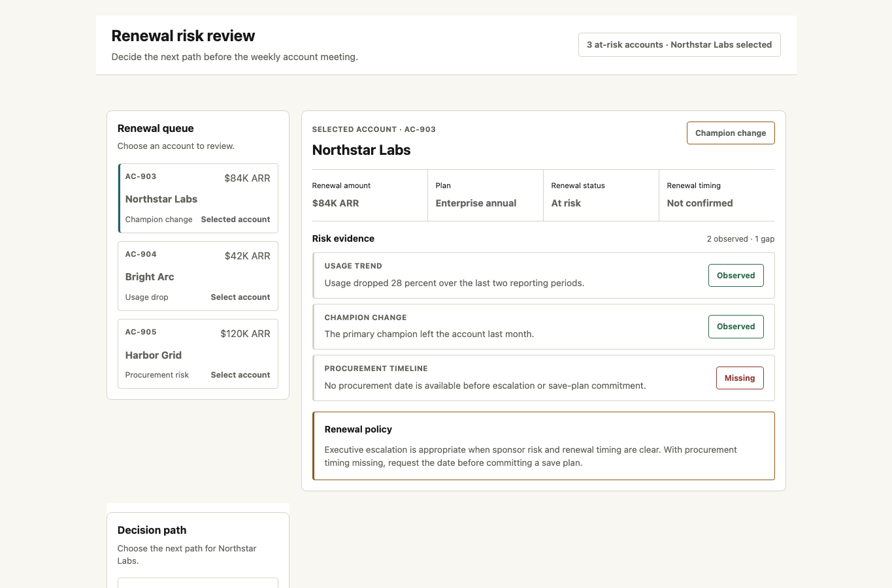This screenshot has height=588, width=892.
Task: Click the Champion change badge in header
Action: [731, 133]
